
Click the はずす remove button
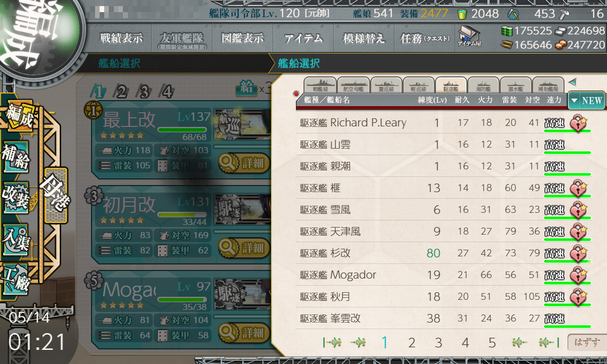586,343
